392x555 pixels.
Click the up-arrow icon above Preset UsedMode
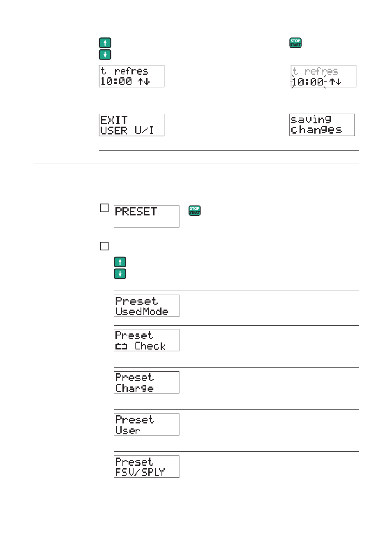click(x=120, y=262)
